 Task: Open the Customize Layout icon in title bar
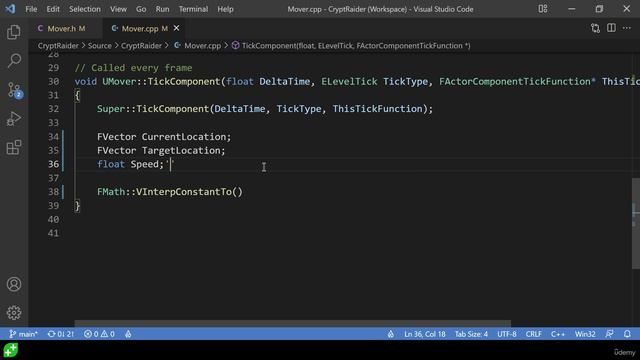[x=543, y=9]
